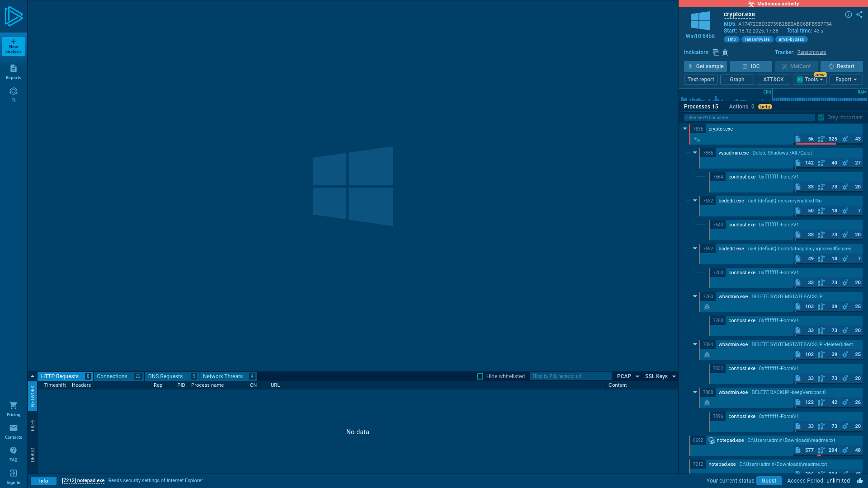Start a New analysis from the sidebar
The image size is (868, 488).
pyautogui.click(x=13, y=46)
